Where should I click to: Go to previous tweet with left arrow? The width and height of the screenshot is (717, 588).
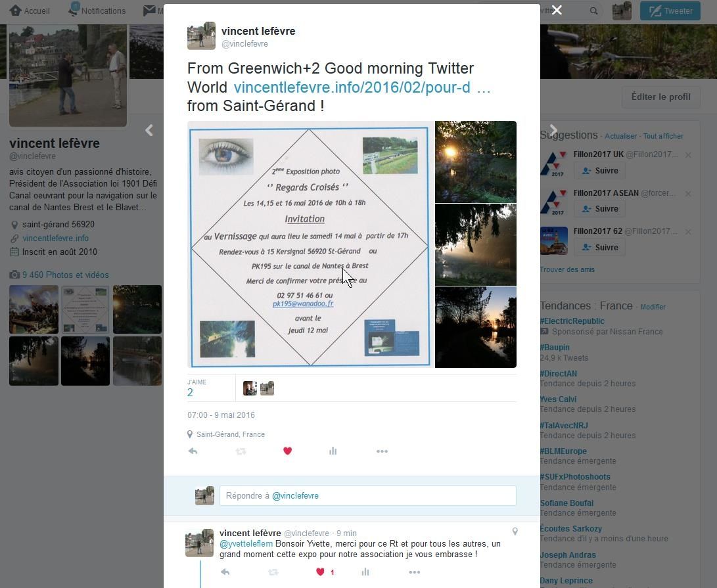(x=149, y=131)
